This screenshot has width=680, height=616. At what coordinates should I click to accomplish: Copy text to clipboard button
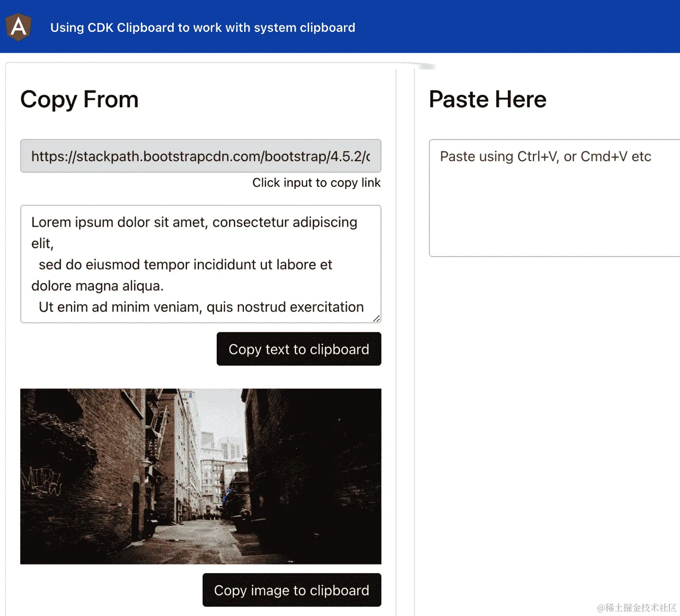pos(299,349)
